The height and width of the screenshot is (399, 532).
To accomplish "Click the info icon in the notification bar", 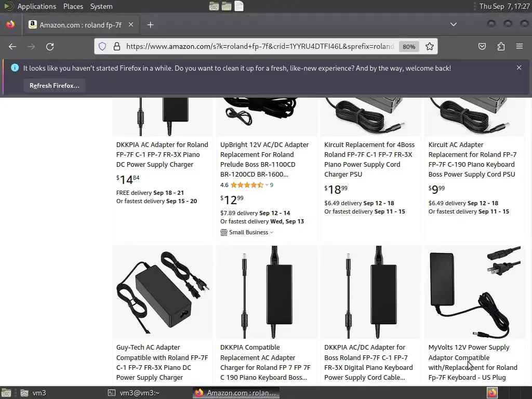I will click(x=15, y=68).
